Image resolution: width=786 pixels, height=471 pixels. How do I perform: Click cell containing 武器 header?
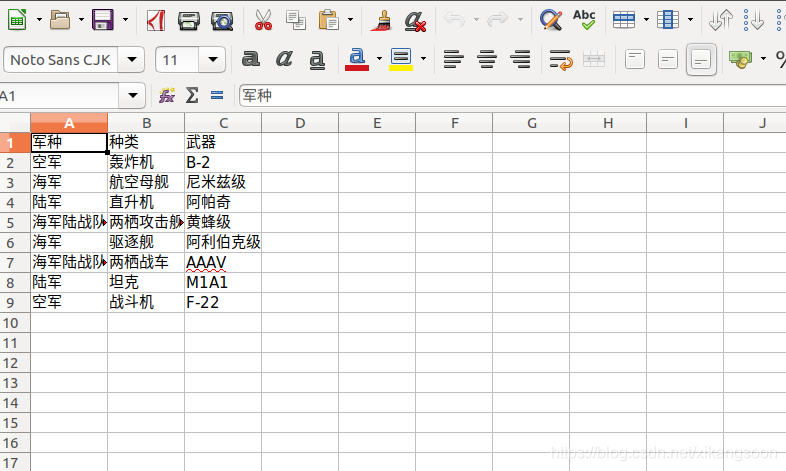tap(223, 142)
